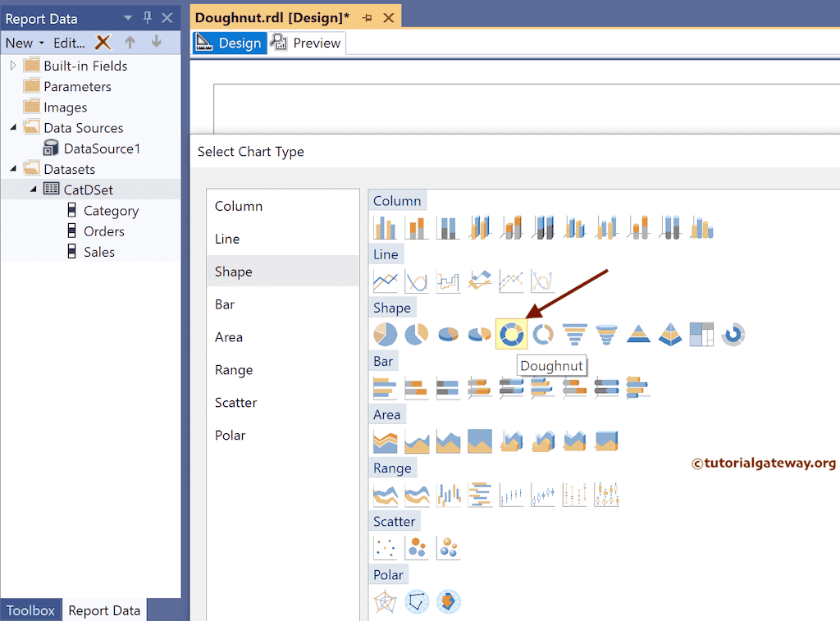This screenshot has height=621, width=840.
Task: Collapse the Datasets folder
Action: [x=13, y=169]
